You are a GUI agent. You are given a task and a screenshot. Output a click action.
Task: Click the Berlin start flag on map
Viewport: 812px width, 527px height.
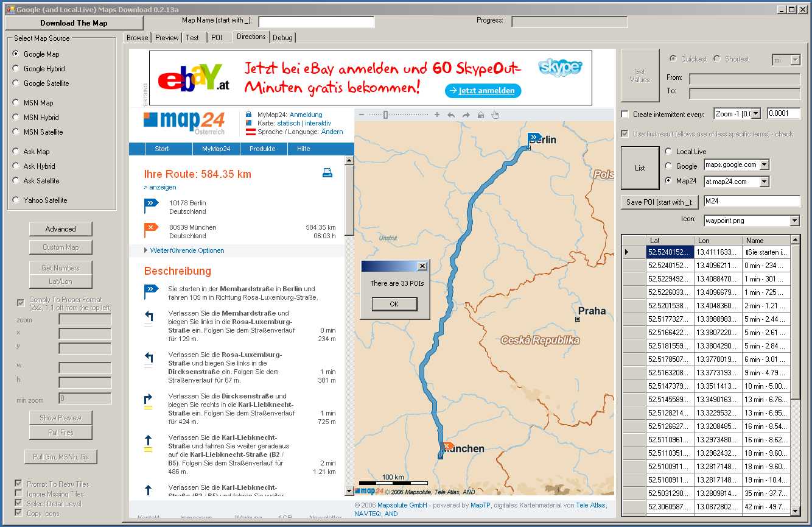tap(534, 138)
